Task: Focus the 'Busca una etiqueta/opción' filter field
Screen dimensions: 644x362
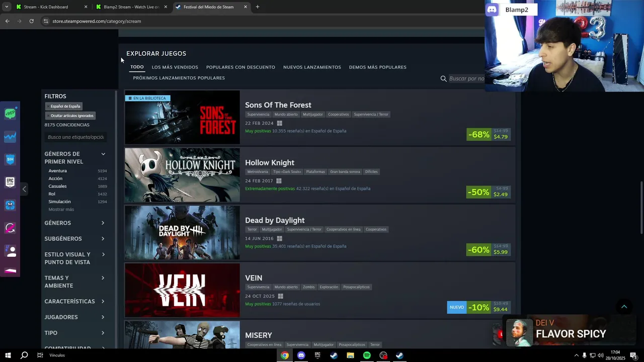Action: pyautogui.click(x=76, y=137)
